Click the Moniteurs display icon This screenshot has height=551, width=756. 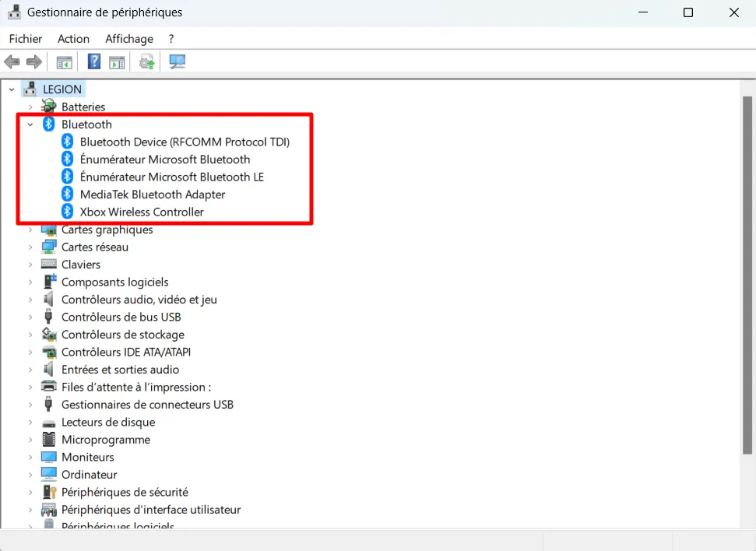(49, 457)
